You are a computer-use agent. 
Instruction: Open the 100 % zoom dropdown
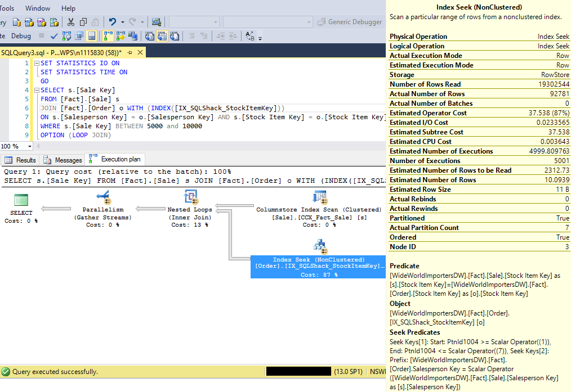29,146
